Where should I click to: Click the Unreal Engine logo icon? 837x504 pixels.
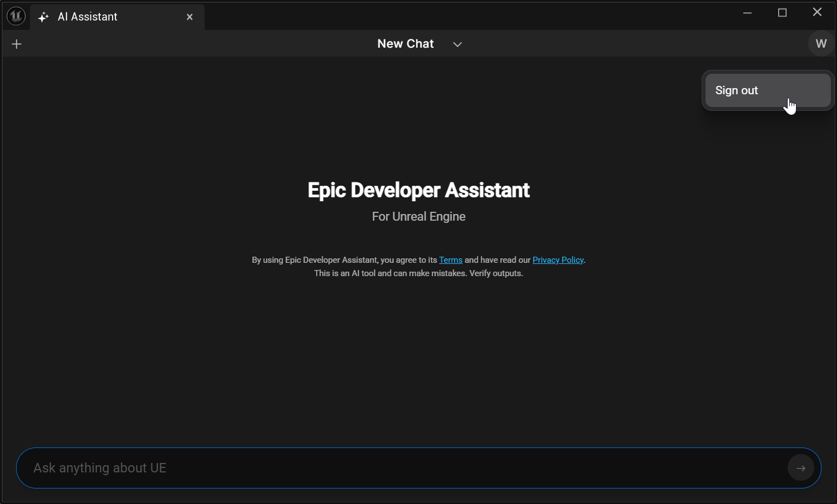click(x=16, y=17)
